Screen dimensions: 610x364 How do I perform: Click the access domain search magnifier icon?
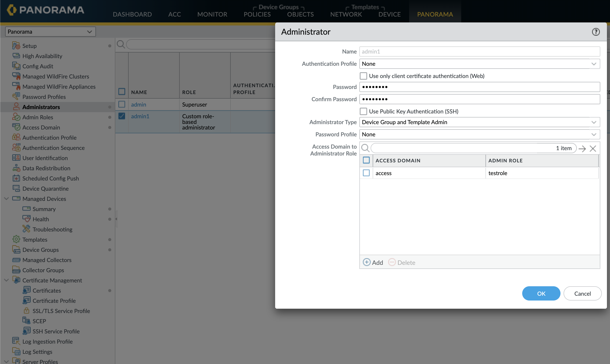365,148
